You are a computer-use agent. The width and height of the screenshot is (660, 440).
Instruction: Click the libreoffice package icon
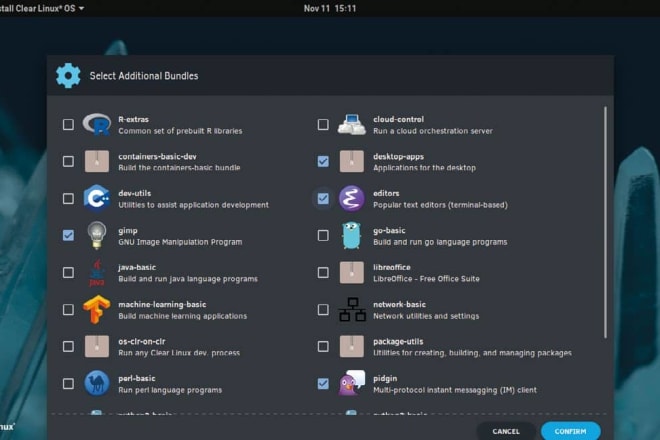click(352, 272)
